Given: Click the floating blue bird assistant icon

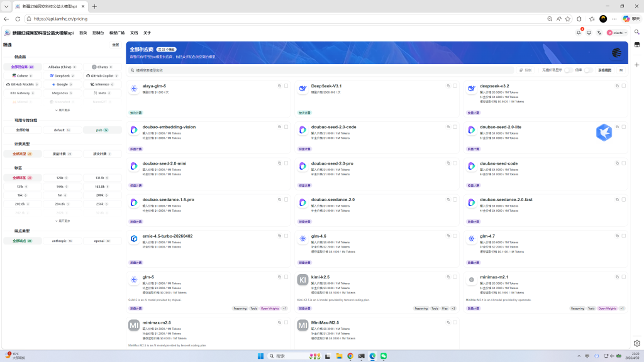Looking at the screenshot, I should coord(604,133).
